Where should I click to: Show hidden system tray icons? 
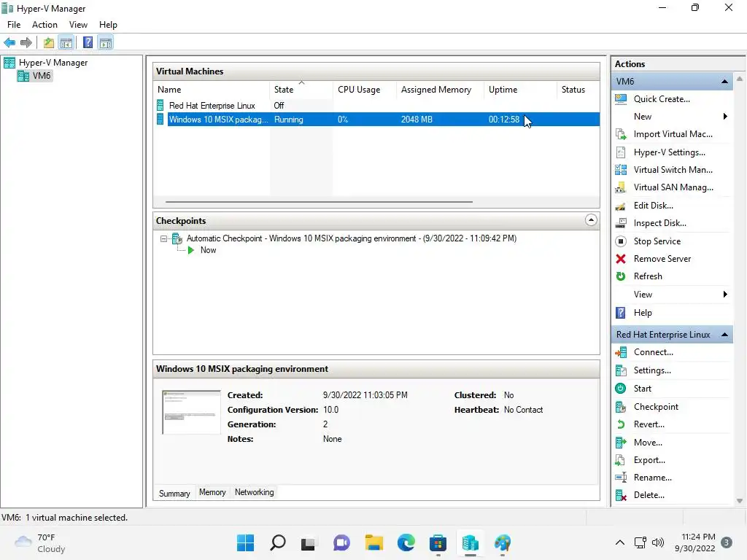tap(620, 542)
